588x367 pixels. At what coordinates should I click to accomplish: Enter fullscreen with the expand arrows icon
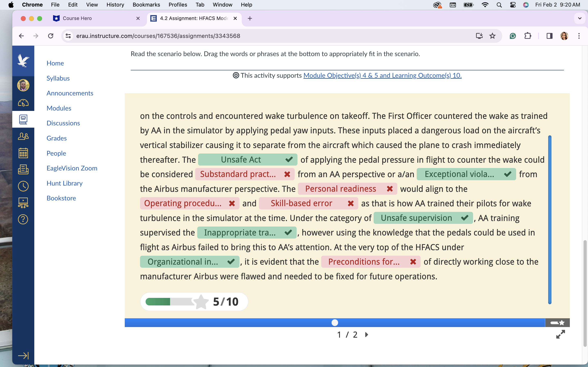(560, 334)
